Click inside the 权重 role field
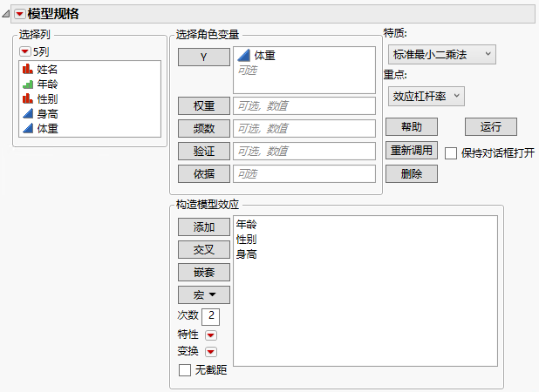This screenshot has width=539, height=392. point(304,105)
